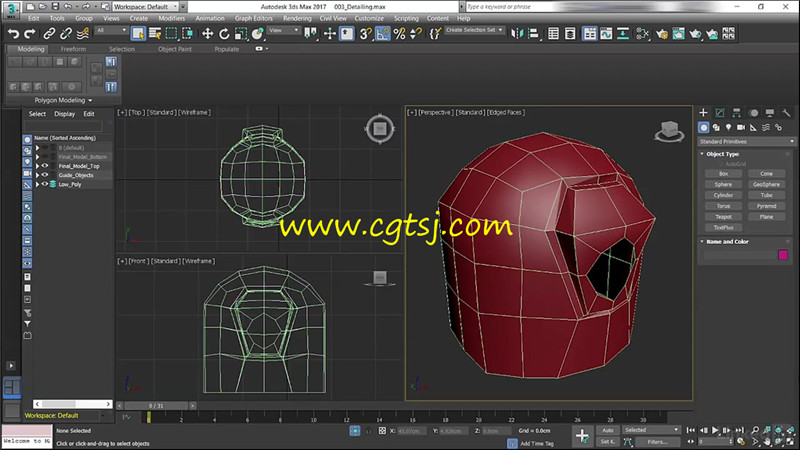Create a Cylinder primitive
Screen dimensions: 800x450
[723, 195]
